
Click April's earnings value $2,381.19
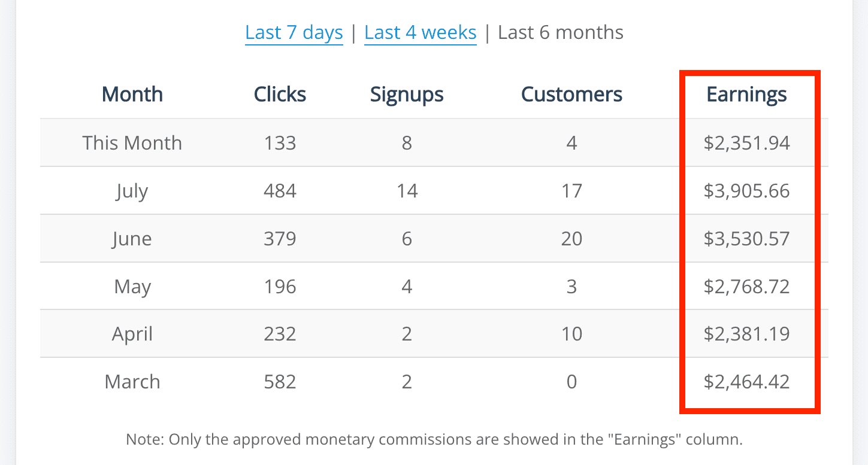coord(746,334)
